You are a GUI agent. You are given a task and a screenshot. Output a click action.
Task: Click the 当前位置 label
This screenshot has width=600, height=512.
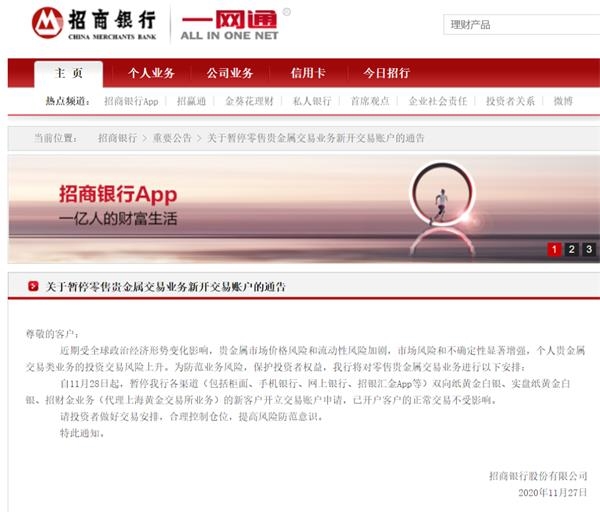pos(56,138)
